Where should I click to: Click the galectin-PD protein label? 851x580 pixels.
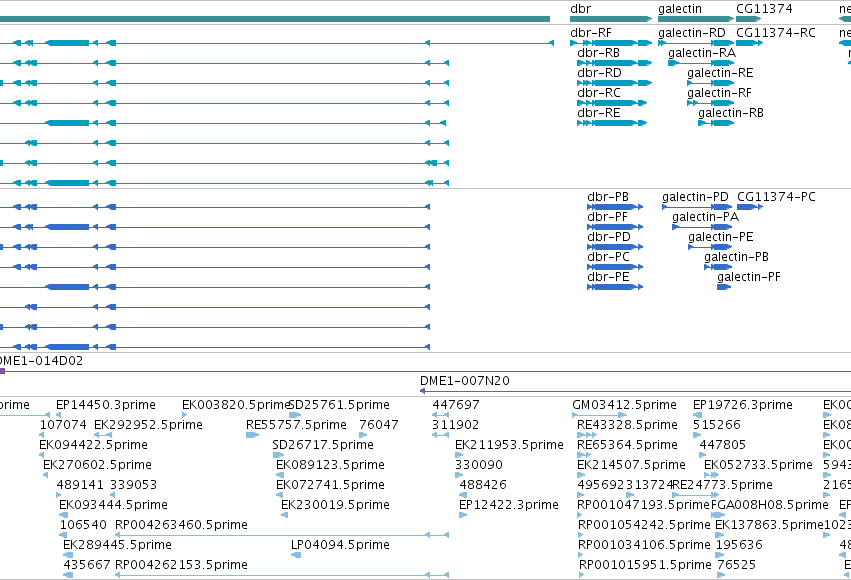coord(695,197)
